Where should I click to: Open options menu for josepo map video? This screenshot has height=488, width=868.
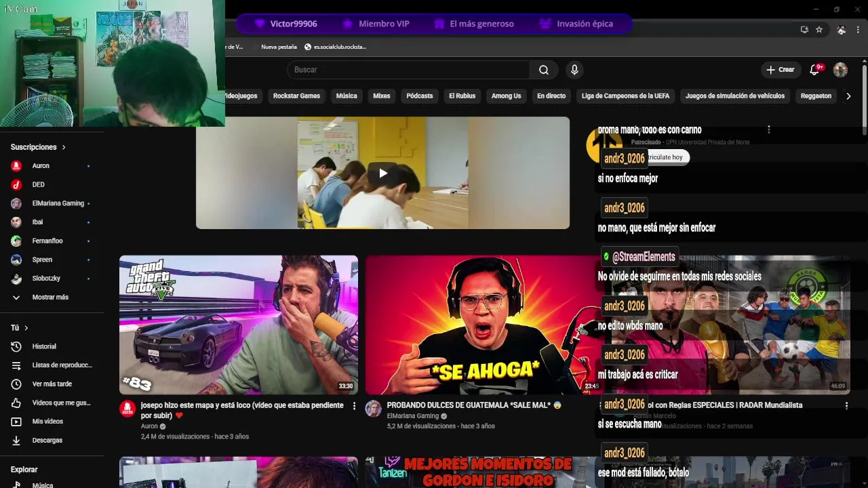(x=354, y=406)
